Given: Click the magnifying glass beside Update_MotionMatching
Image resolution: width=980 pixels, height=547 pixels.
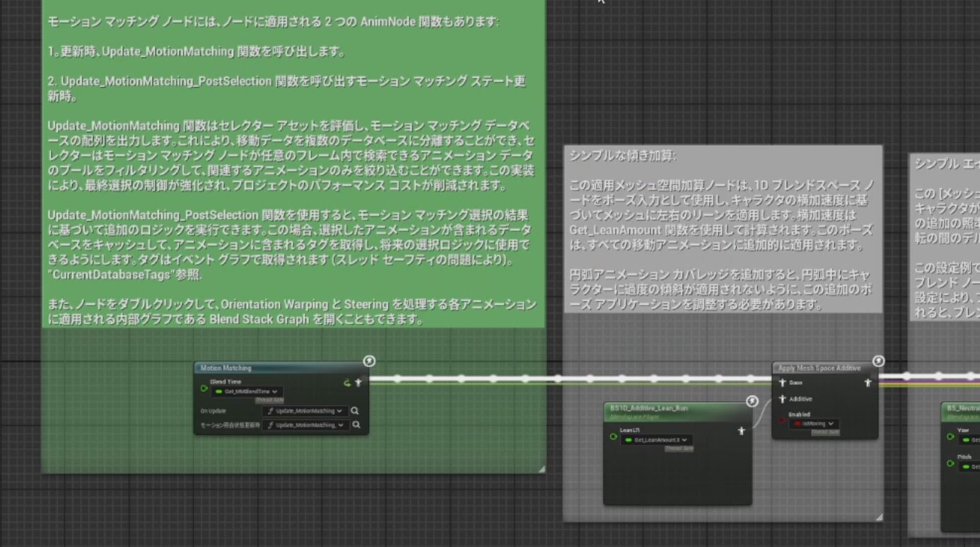Looking at the screenshot, I should click(355, 412).
